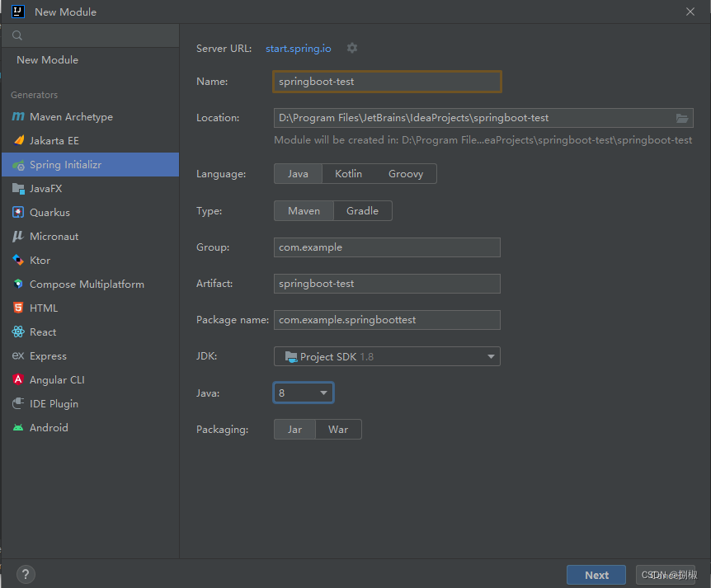The width and height of the screenshot is (711, 588).
Task: Select Java language option
Action: pyautogui.click(x=298, y=174)
